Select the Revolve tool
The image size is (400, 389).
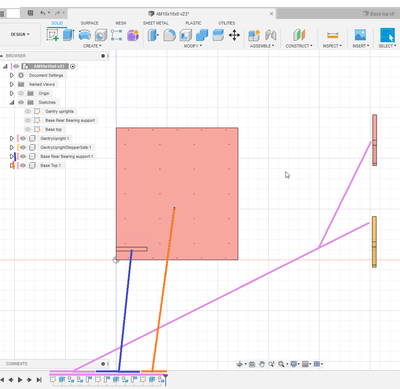pyautogui.click(x=85, y=35)
